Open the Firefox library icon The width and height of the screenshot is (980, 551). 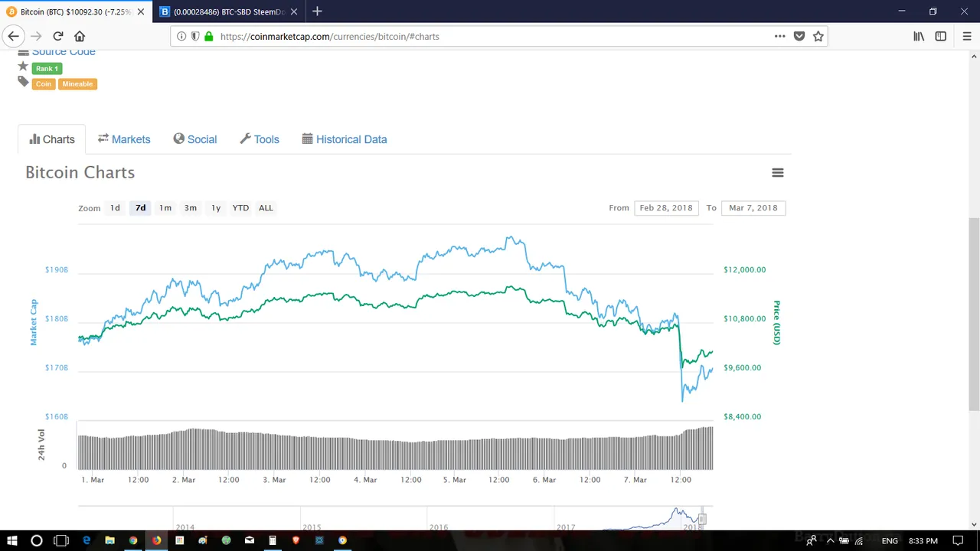tap(919, 36)
